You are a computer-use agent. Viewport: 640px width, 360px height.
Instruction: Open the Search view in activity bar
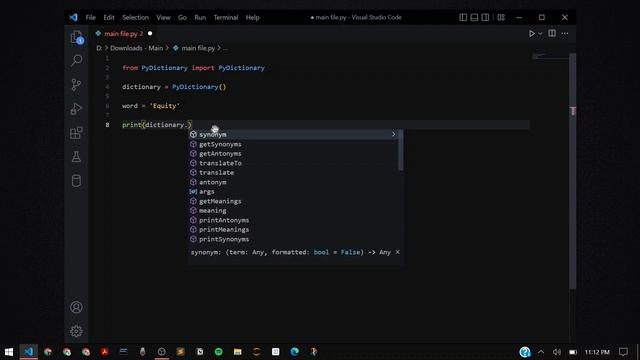pyautogui.click(x=76, y=60)
